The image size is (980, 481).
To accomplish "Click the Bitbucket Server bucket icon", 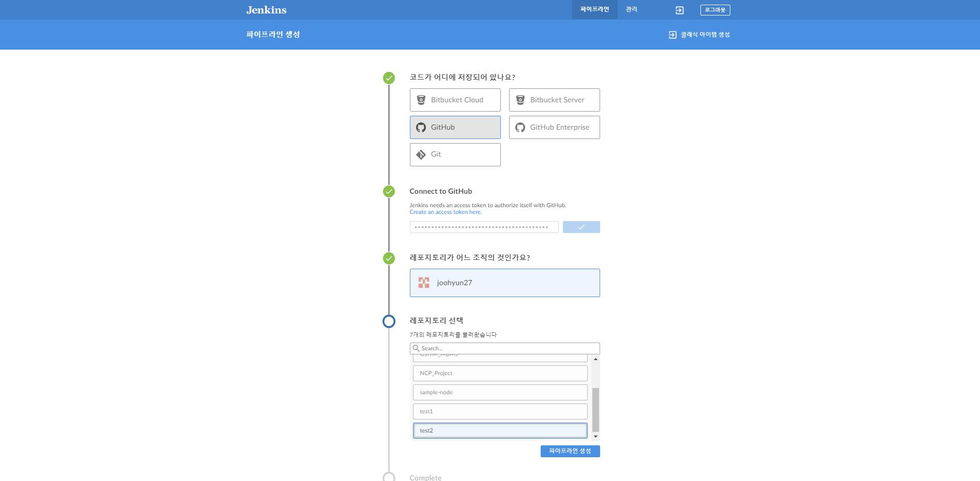I will click(520, 100).
